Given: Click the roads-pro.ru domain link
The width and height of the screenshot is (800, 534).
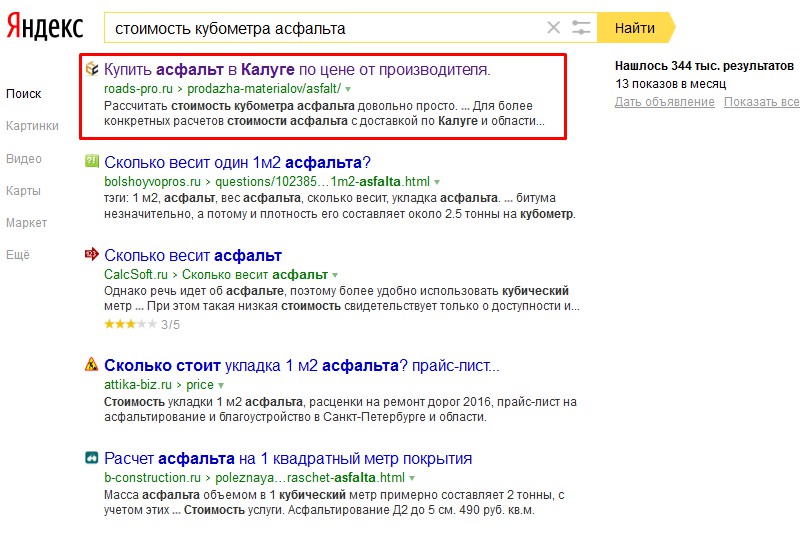Looking at the screenshot, I should click(138, 89).
